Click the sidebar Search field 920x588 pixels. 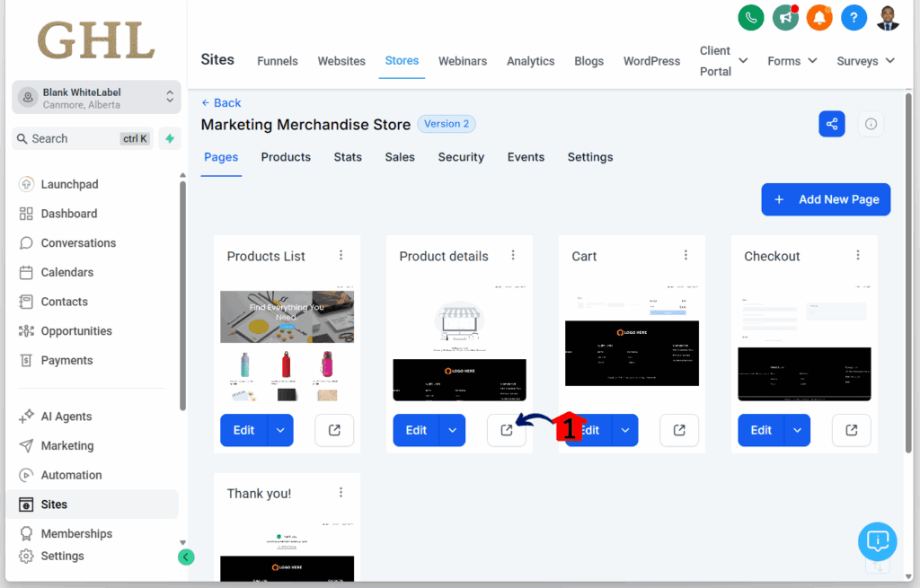tap(83, 139)
